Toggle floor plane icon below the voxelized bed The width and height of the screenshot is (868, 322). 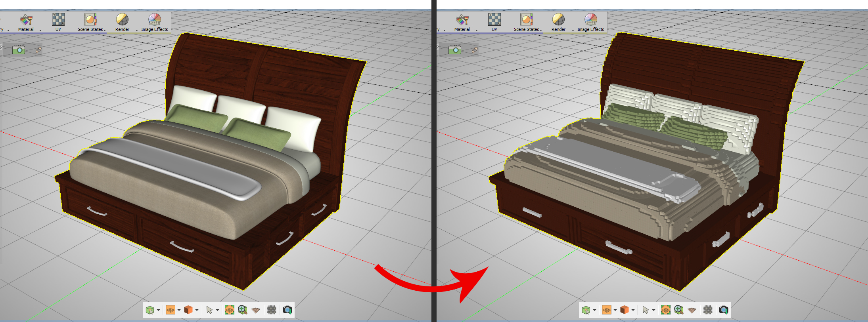(x=692, y=310)
